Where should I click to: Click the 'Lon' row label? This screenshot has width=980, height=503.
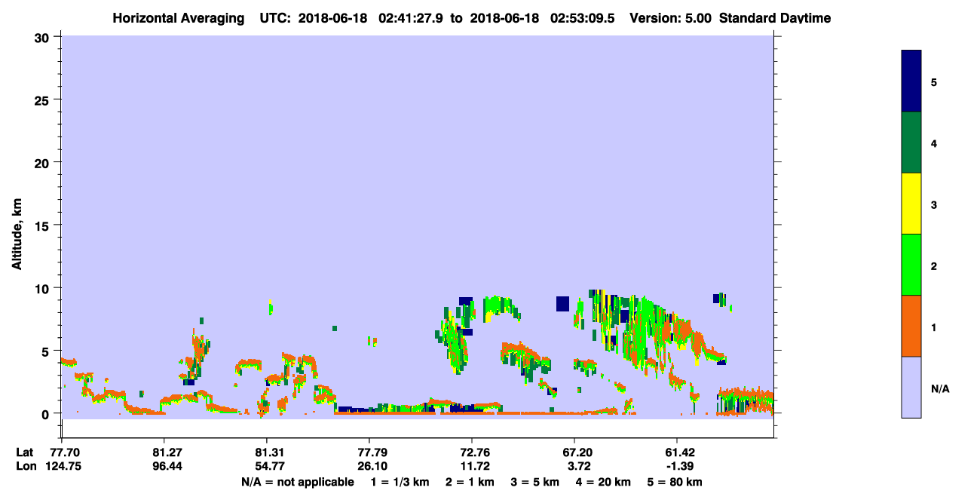pos(26,466)
